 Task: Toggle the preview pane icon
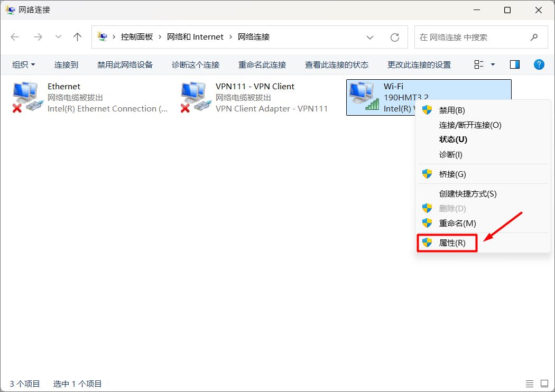515,64
